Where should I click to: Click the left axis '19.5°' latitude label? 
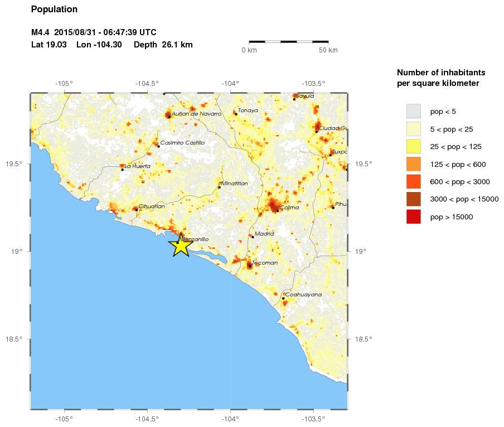[14, 164]
